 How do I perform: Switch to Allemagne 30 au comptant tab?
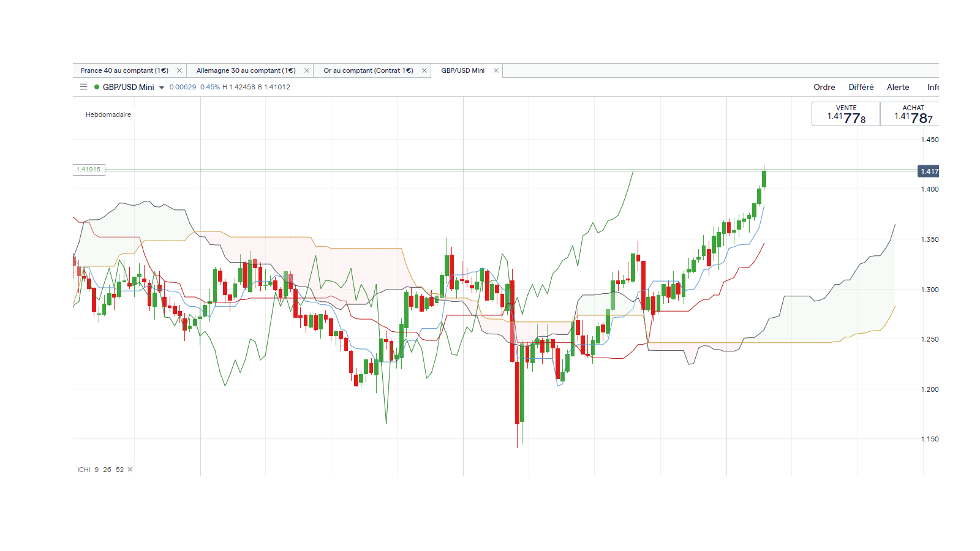pyautogui.click(x=246, y=70)
